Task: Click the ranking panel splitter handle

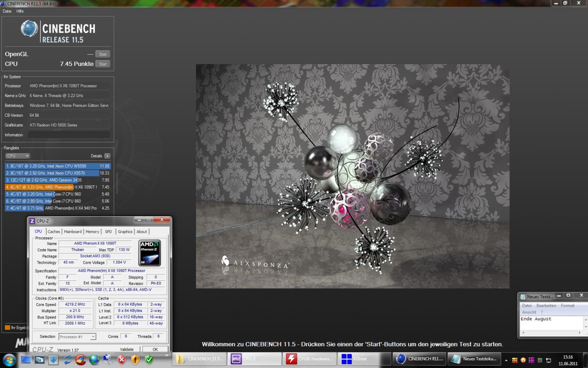Action: (x=117, y=183)
